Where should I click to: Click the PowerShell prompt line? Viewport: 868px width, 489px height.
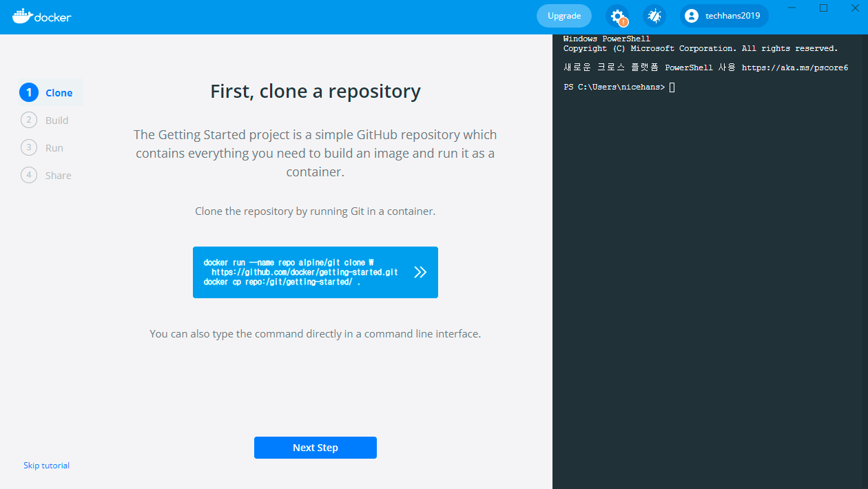coord(619,87)
